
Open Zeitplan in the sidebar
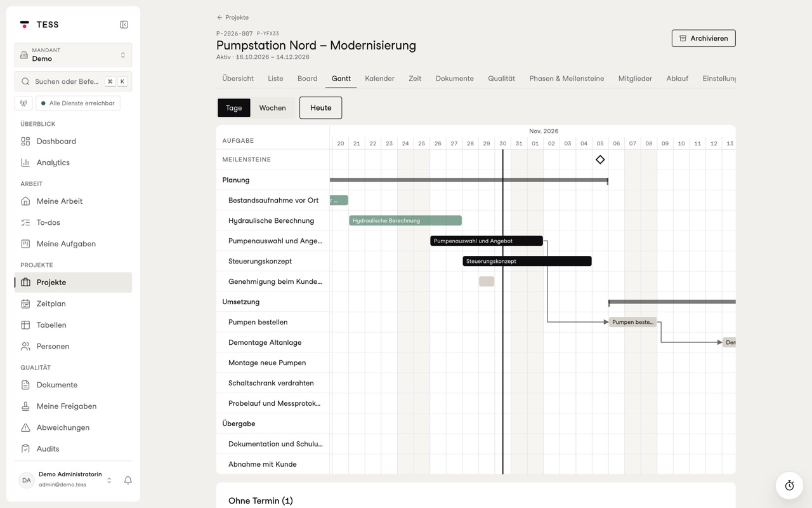[73, 304]
